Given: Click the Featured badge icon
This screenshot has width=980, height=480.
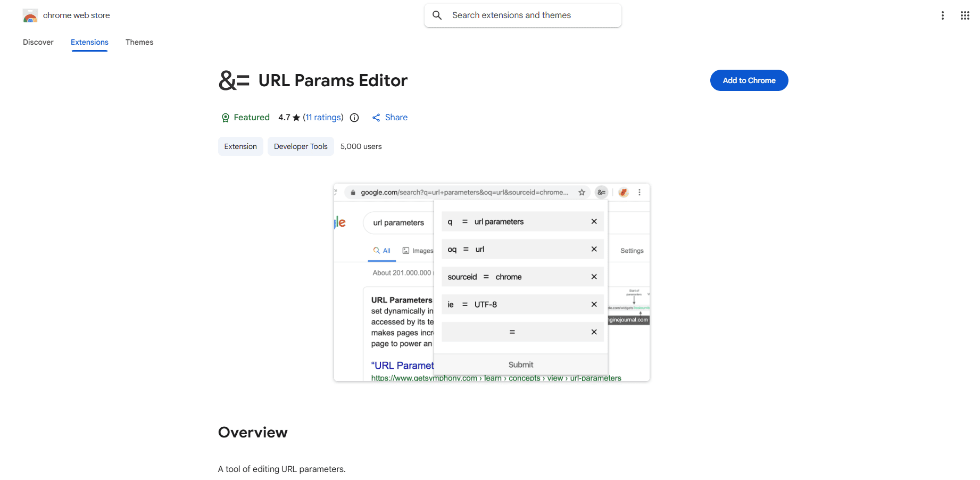Looking at the screenshot, I should [226, 118].
